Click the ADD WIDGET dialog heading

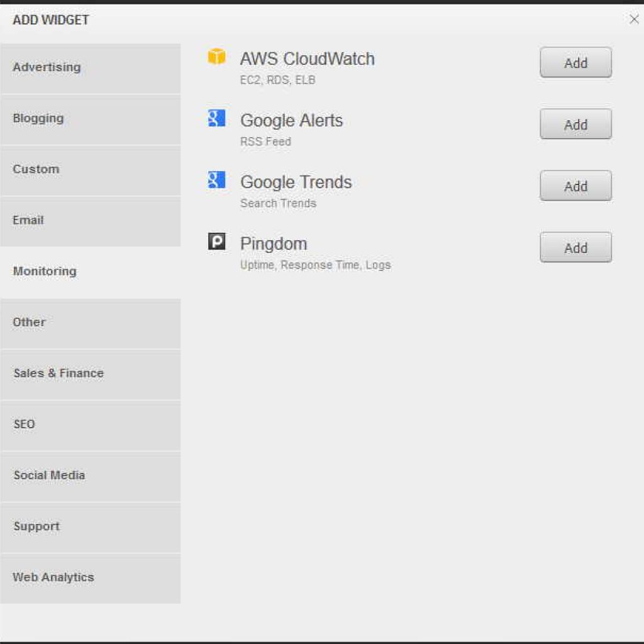51,19
